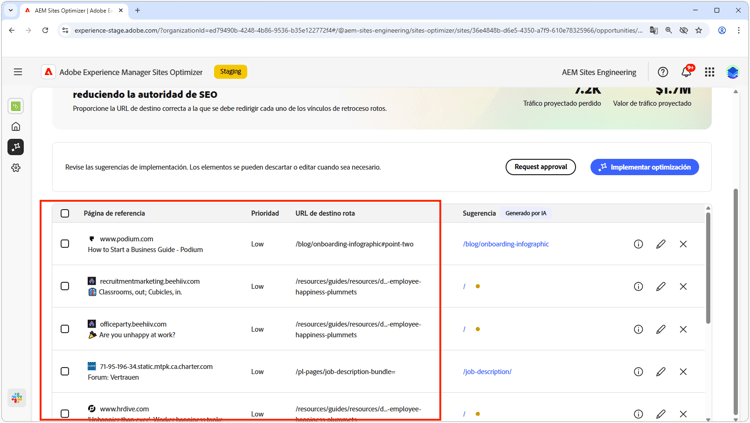Viewport: 750px width, 423px height.
Task: Close the AEM Sites Optimizer tab
Action: click(x=121, y=10)
